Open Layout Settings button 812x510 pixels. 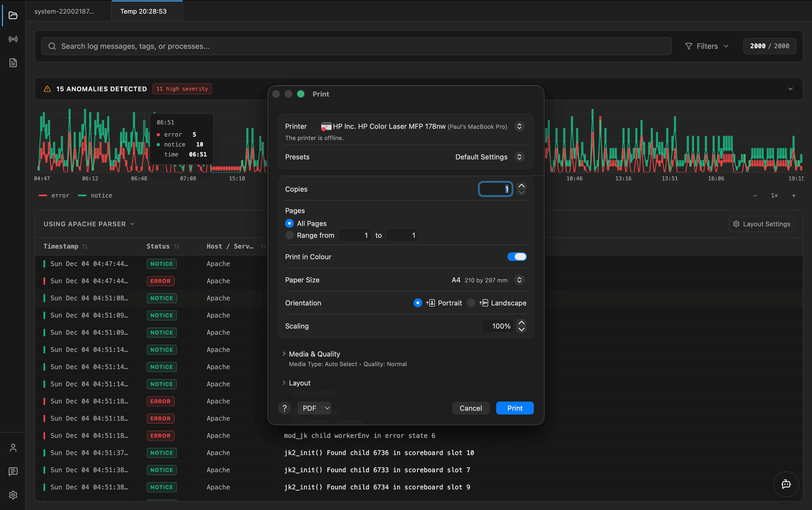click(761, 224)
